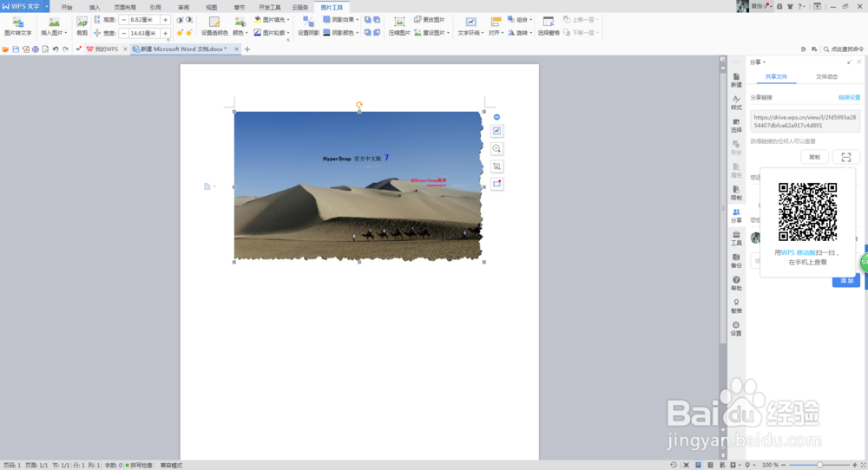The image size is (868, 470).
Task: Click the zoom slider in status bar
Action: pyautogui.click(x=819, y=465)
